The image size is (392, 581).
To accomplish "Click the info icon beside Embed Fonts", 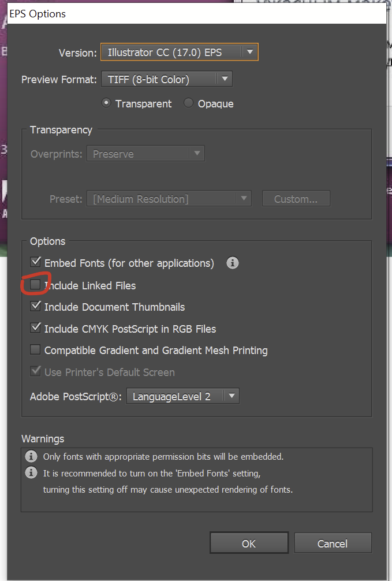I will pyautogui.click(x=233, y=263).
